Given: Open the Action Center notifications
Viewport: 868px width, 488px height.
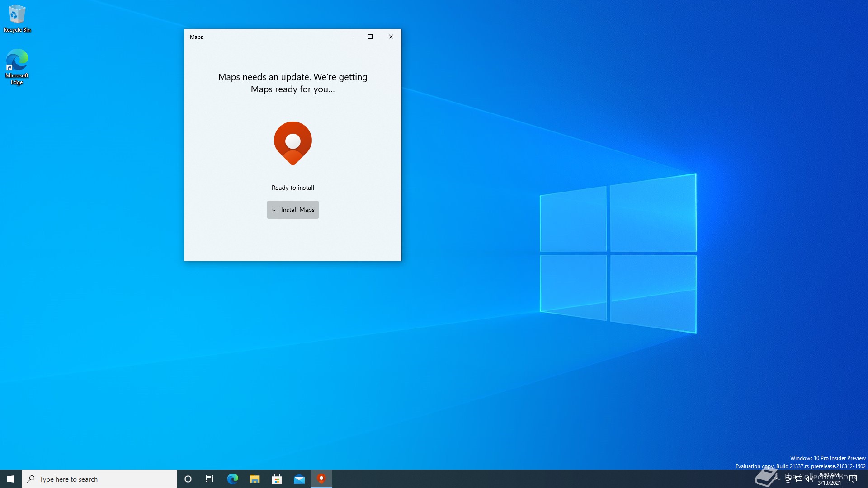Looking at the screenshot, I should pyautogui.click(x=853, y=479).
